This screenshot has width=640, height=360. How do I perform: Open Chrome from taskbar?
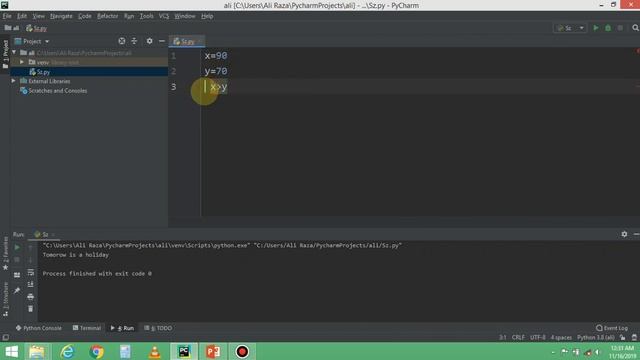point(96,351)
